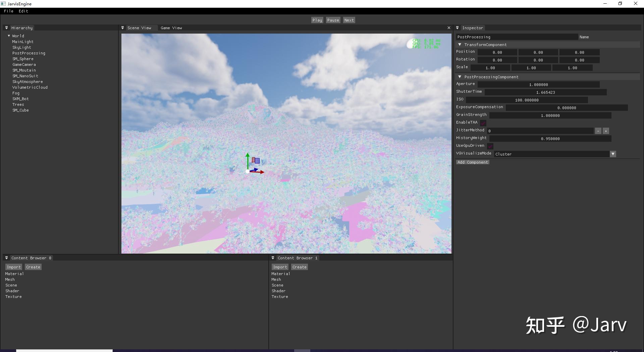Switch to the Game View tab
The image size is (644, 352).
tap(171, 28)
